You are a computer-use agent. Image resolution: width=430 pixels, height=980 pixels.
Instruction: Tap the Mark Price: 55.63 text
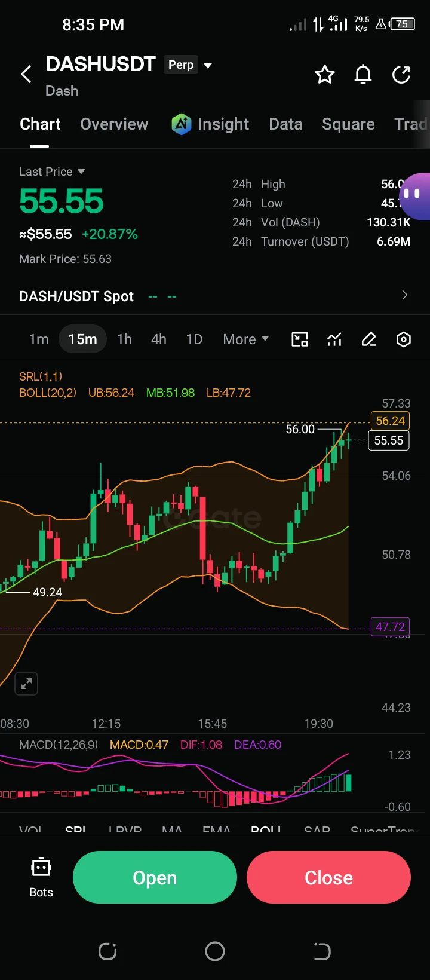[x=65, y=259]
